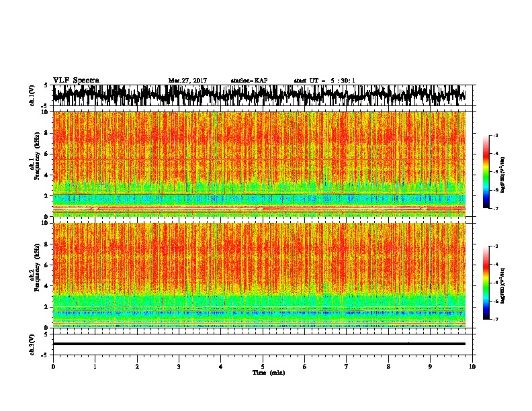Select the date text "Mar.27, 2017"
This screenshot has height=411, width=532.
pos(187,81)
